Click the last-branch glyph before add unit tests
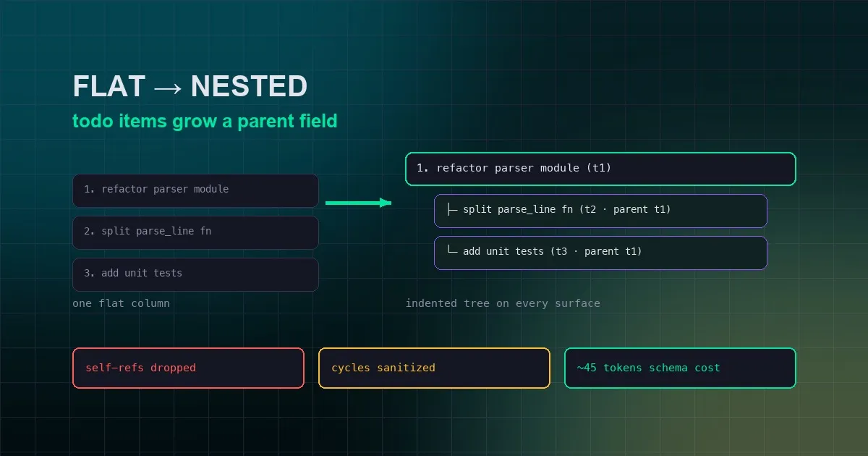 (x=452, y=250)
